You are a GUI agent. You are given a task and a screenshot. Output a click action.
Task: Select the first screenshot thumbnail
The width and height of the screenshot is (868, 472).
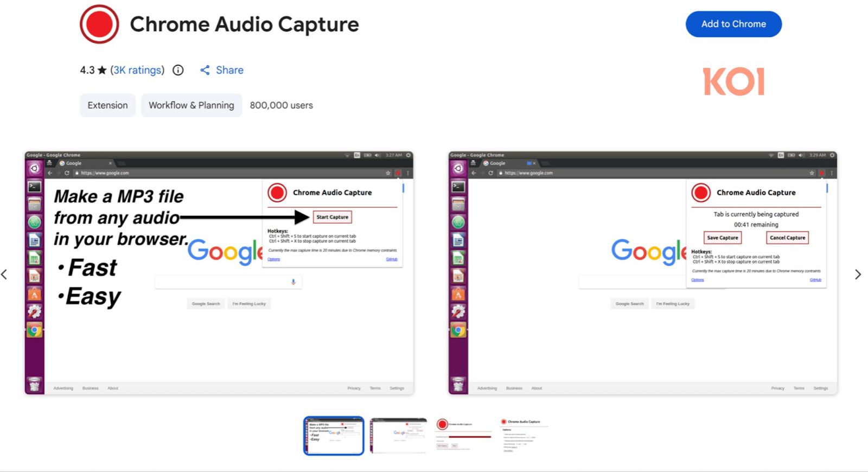coord(333,436)
